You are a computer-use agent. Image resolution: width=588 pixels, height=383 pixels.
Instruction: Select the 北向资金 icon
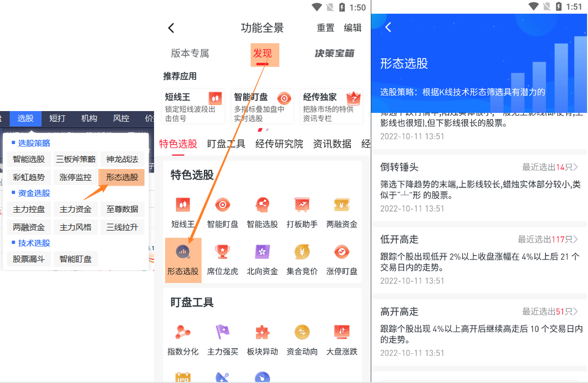(x=262, y=252)
